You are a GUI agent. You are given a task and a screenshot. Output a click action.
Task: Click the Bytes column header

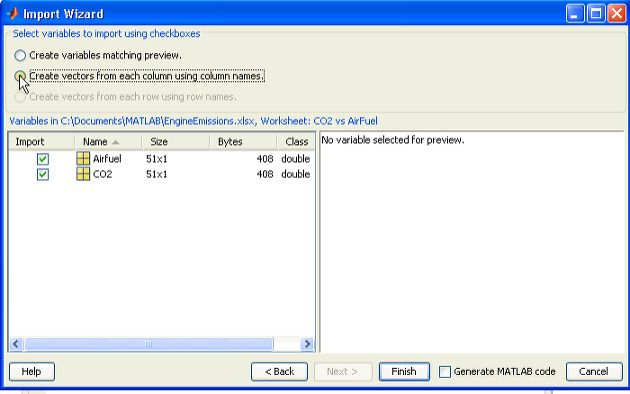point(243,142)
